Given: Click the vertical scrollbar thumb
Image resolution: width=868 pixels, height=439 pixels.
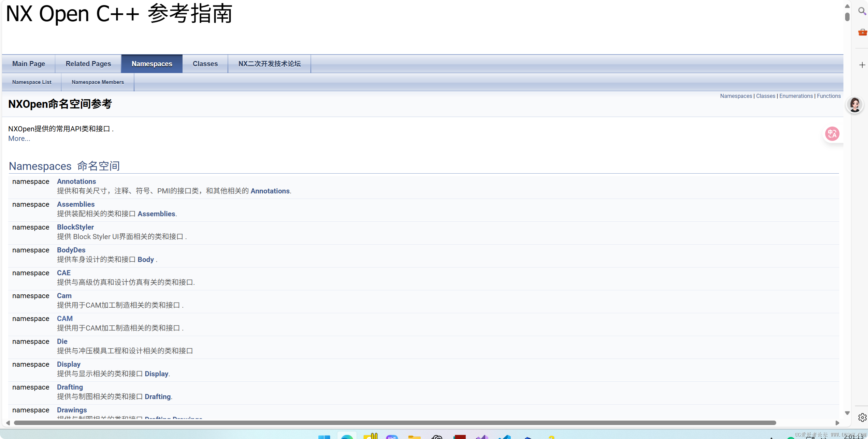Looking at the screenshot, I should pos(847,16).
